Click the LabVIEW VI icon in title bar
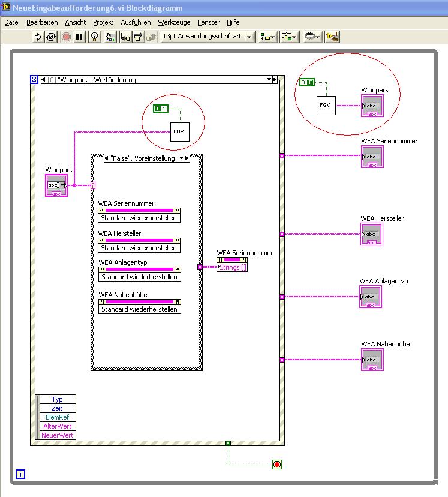Screen dimensions: 448x497 point(6,7)
